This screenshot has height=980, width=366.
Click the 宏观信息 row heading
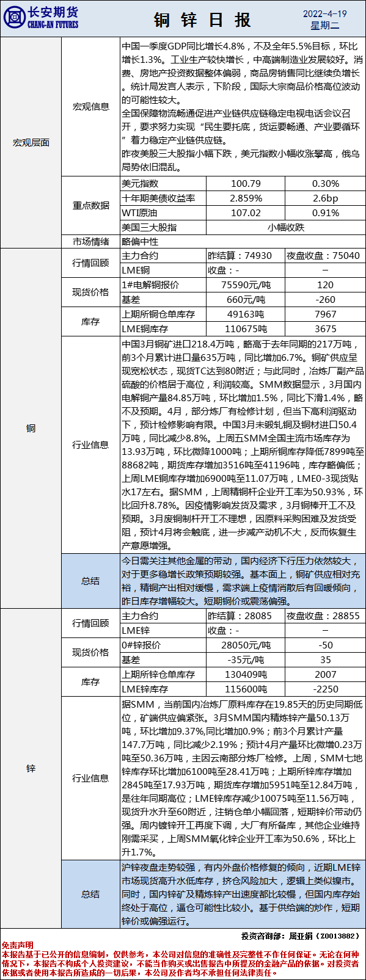point(91,107)
